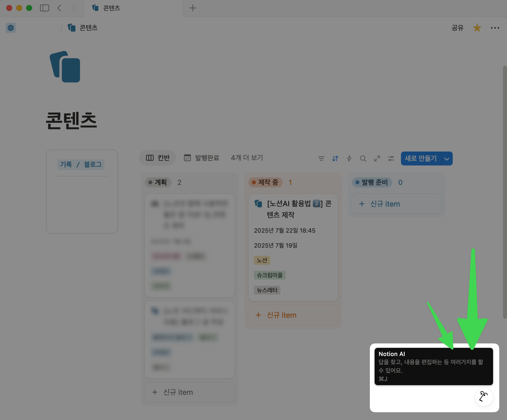Viewport: 507px width, 420px height.
Task: Go back with the left arrow
Action: [x=59, y=8]
